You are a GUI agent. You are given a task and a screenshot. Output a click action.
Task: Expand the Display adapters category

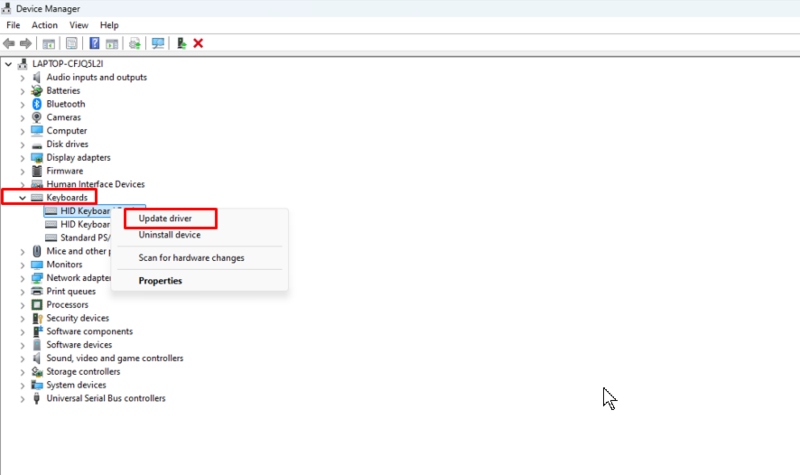pyautogui.click(x=22, y=158)
